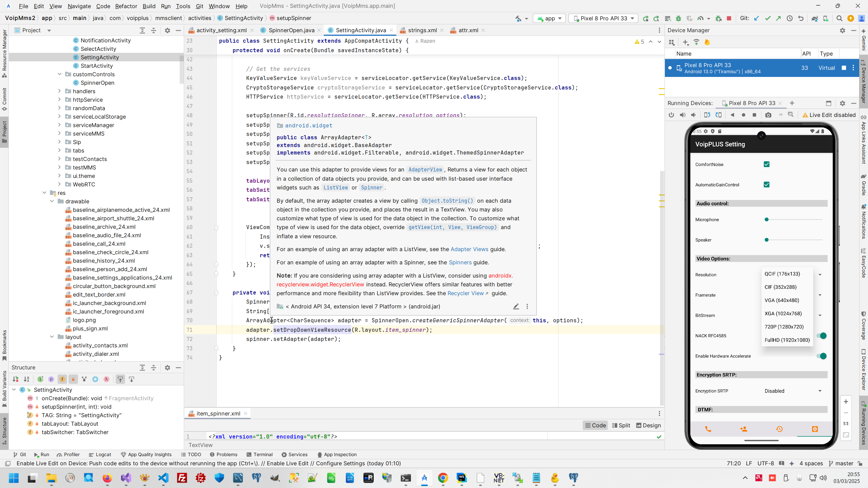Click the Debug app bug icon

[x=678, y=18]
